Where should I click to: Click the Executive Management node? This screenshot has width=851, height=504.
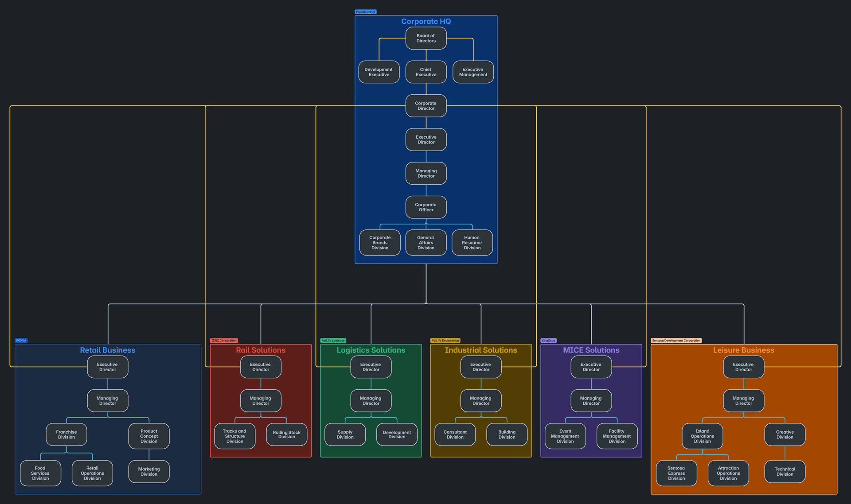pos(473,72)
